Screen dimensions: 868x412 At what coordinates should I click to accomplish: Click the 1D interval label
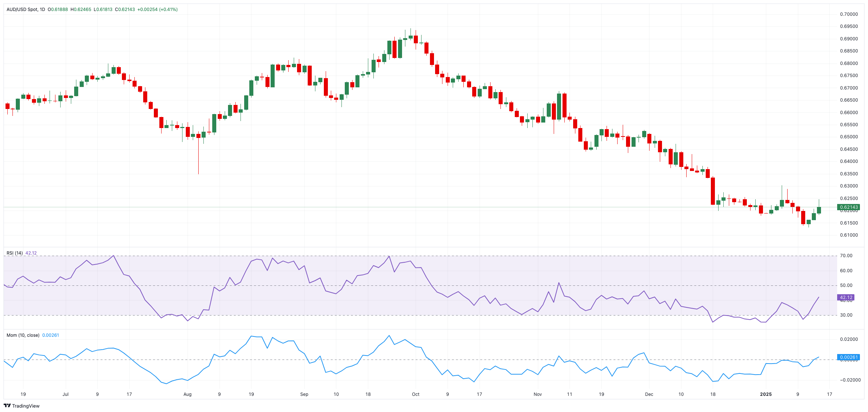point(42,10)
